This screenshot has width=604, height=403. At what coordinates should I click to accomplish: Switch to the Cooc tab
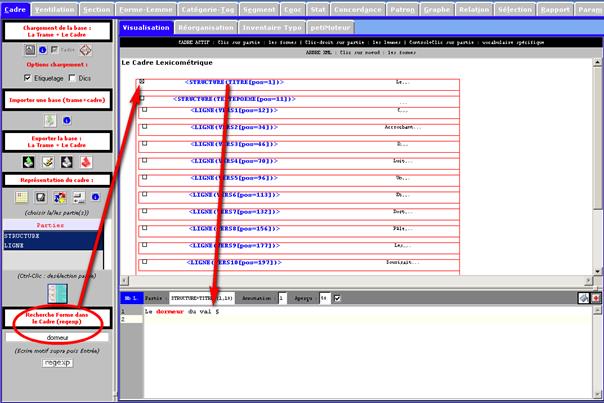293,10
